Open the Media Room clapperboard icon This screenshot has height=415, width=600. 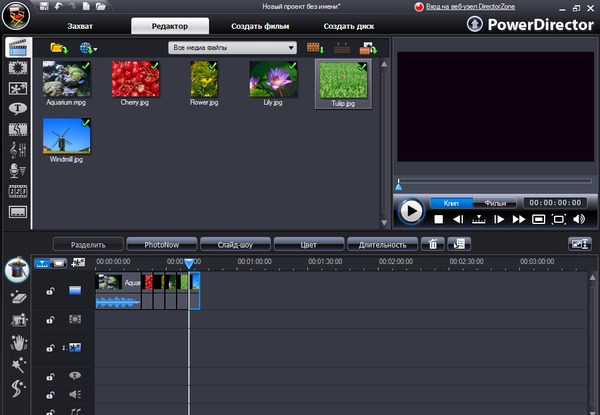click(18, 47)
